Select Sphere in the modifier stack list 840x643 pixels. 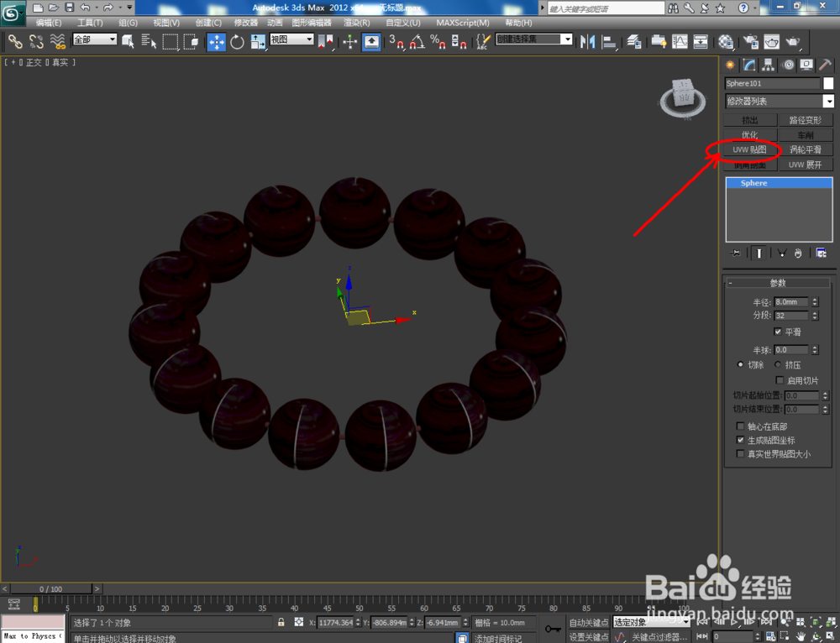pyautogui.click(x=753, y=183)
